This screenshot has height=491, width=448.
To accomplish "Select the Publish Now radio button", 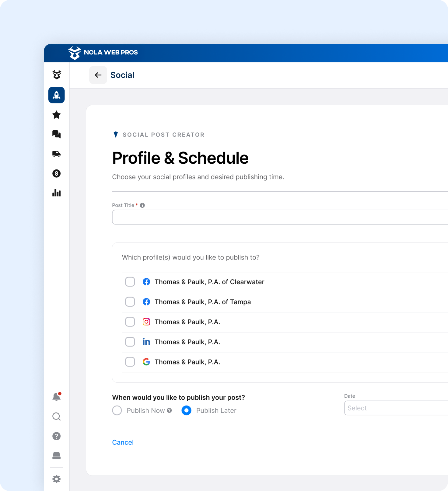I will coord(117,410).
